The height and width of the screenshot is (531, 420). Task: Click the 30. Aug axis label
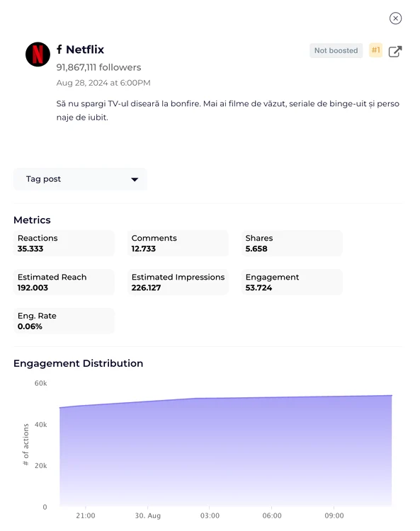[x=148, y=515]
